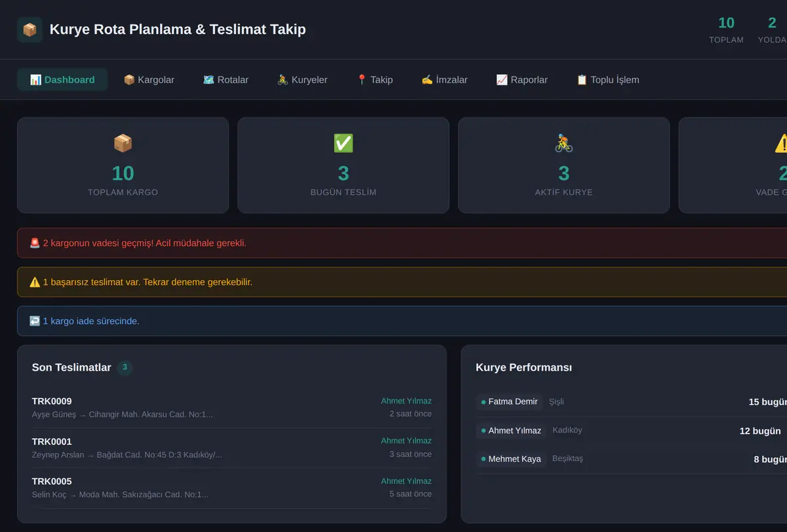Go to the Rotalar tab
787x532 pixels.
[226, 79]
